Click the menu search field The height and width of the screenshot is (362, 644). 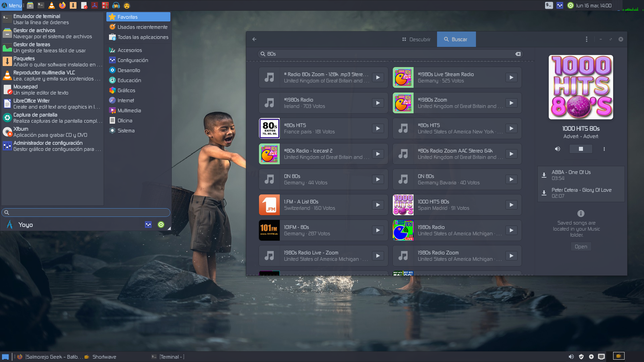(x=86, y=213)
